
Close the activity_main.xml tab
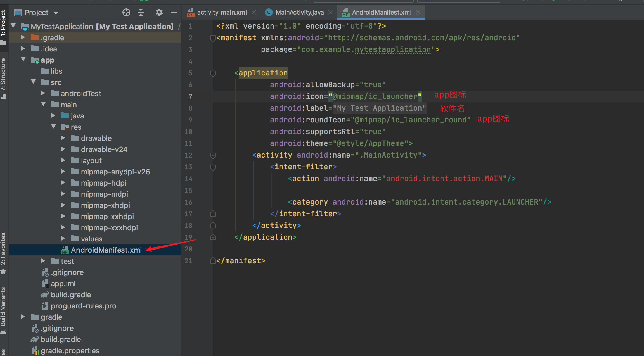pos(254,12)
